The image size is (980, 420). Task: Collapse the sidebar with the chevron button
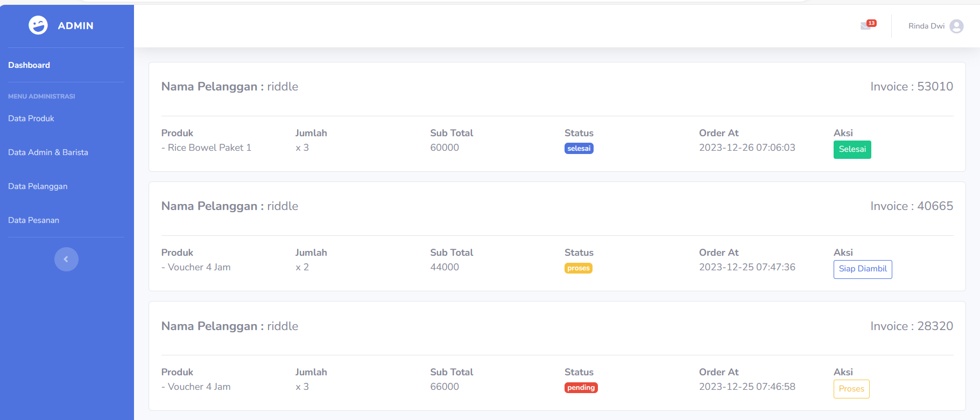coord(66,259)
